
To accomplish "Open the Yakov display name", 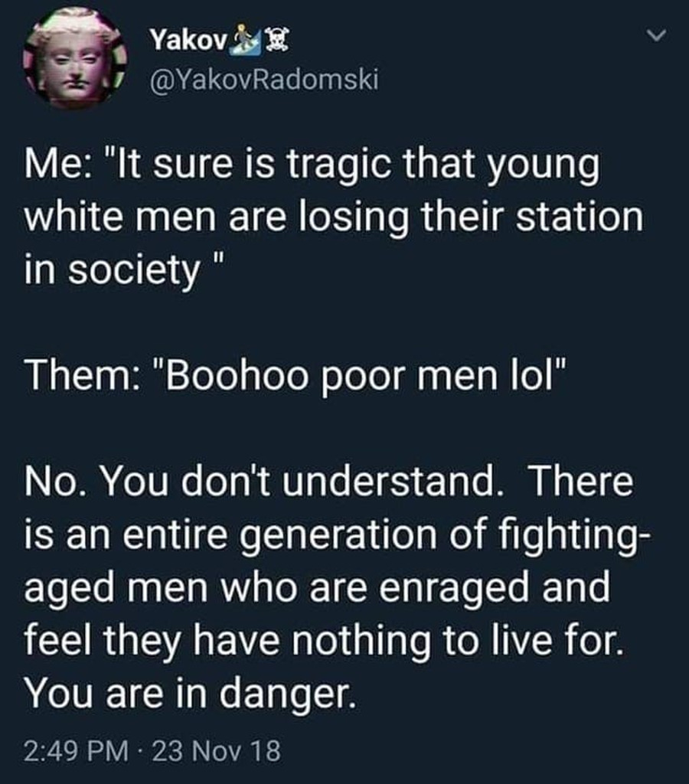I will tap(188, 40).
